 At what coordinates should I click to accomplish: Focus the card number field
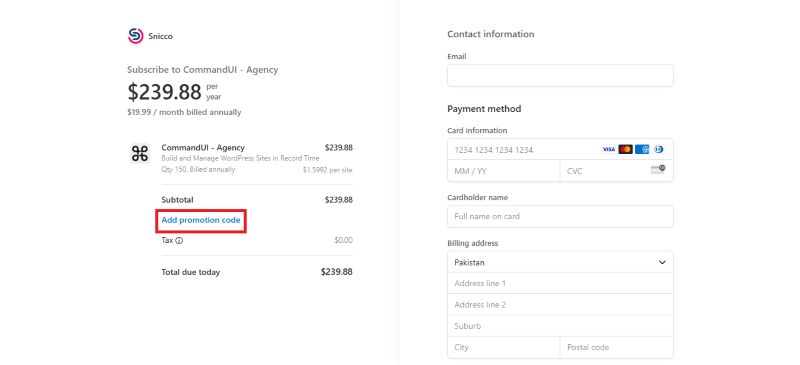[x=560, y=150]
